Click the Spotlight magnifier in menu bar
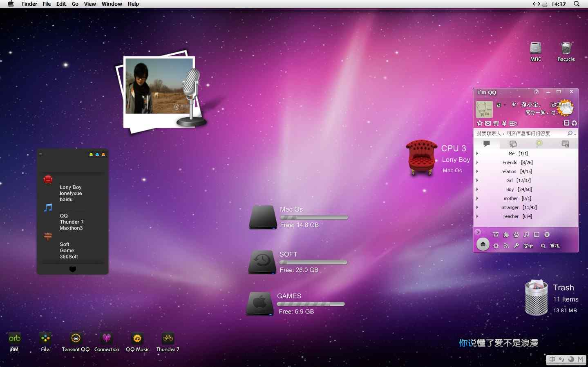The width and height of the screenshot is (588, 367). pyautogui.click(x=577, y=4)
